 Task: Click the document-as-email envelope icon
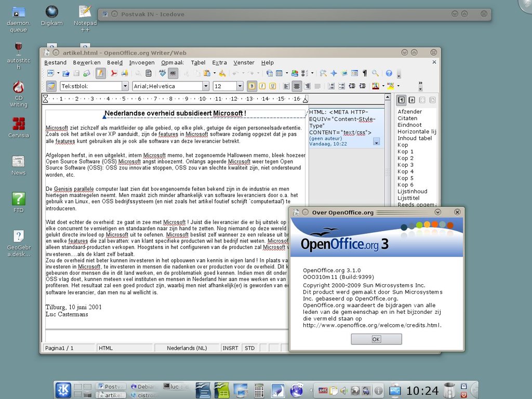[87, 73]
